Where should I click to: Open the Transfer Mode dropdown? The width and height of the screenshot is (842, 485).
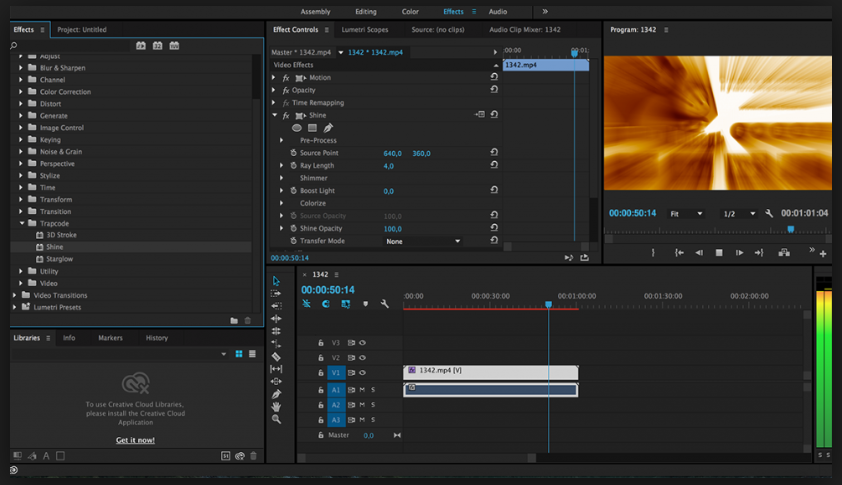[423, 241]
